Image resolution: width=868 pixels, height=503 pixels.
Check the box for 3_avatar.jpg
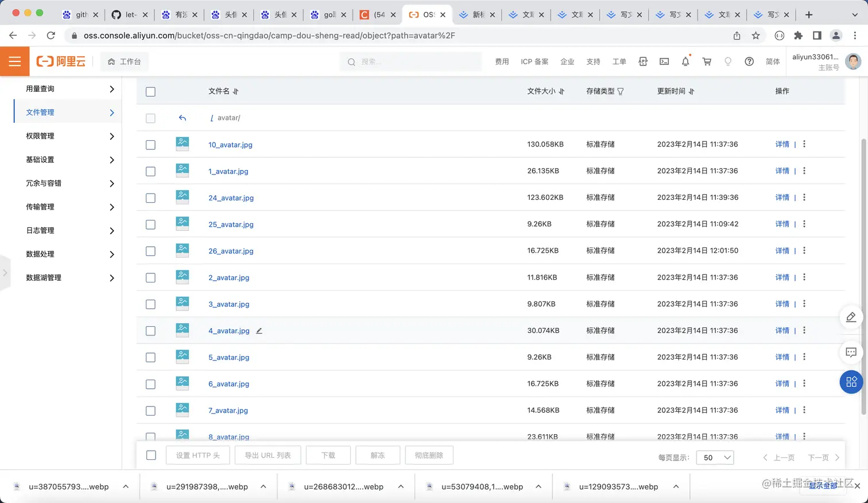[150, 304]
